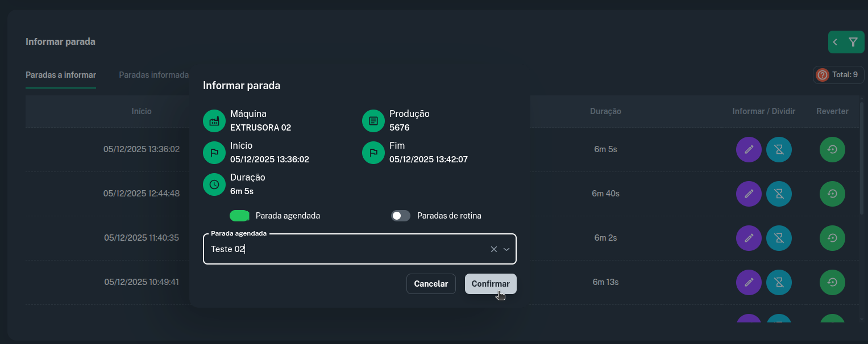Open the Parada agendada dropdown arrow

point(506,249)
